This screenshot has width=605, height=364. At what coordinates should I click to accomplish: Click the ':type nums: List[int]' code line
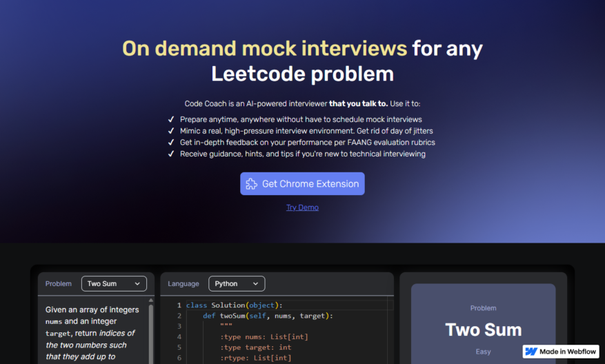click(264, 336)
